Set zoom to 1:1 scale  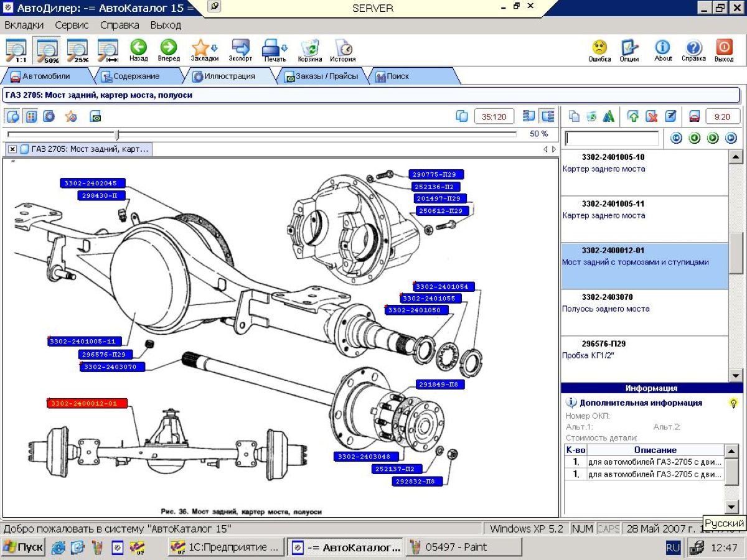click(16, 50)
